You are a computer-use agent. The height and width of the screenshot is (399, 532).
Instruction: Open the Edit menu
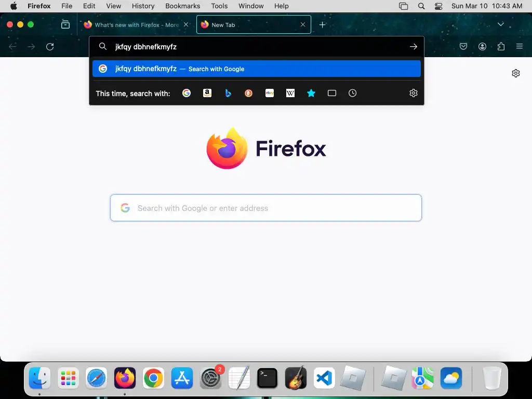tap(89, 6)
